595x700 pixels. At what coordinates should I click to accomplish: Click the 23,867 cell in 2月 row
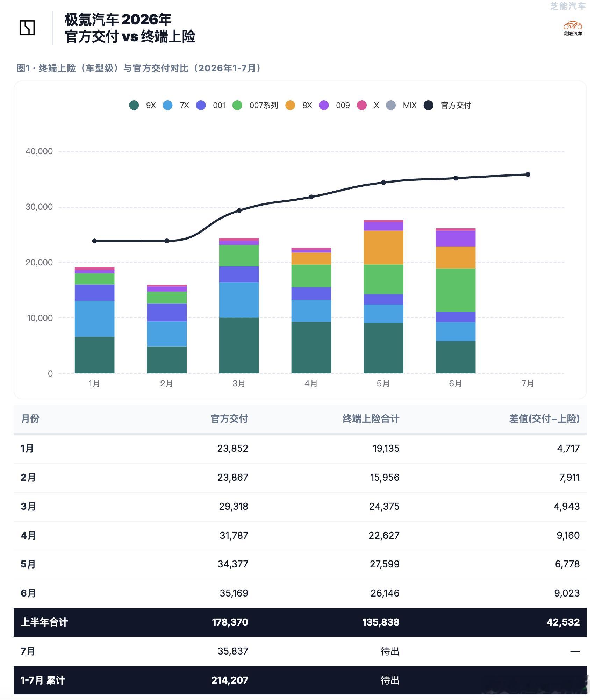coord(233,477)
